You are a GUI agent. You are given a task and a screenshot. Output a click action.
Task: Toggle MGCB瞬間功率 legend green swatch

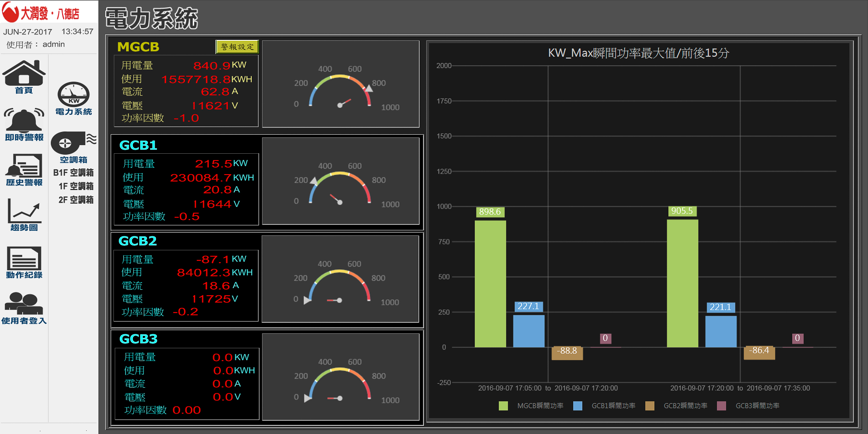pos(503,406)
